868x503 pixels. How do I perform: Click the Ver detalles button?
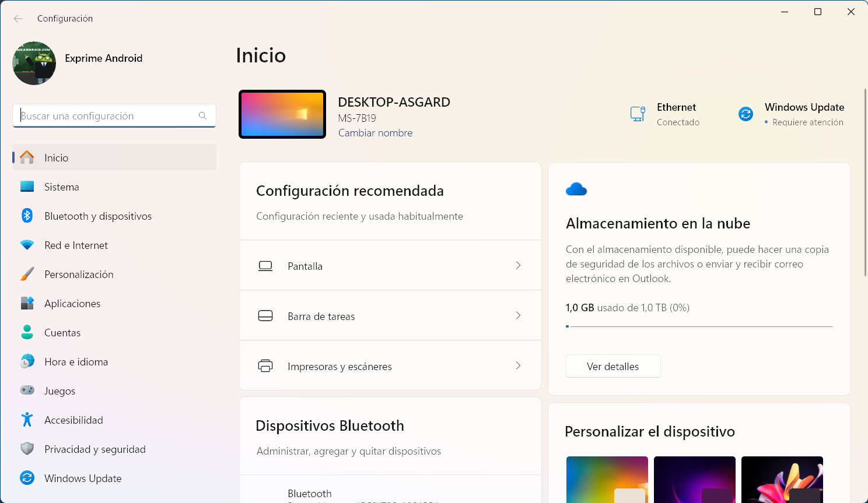click(x=612, y=367)
